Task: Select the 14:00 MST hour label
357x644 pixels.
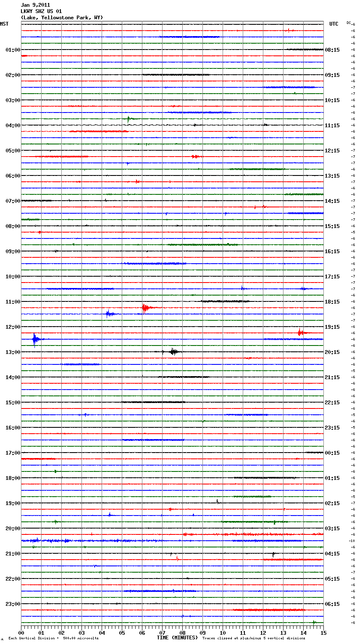Action: (13, 377)
